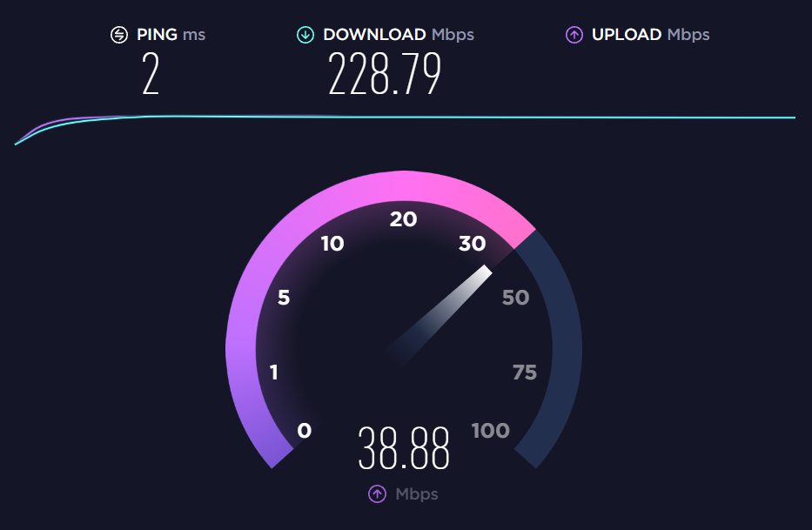Click the 20 mark on the gauge
Image resolution: width=812 pixels, height=530 pixels.
point(404,219)
